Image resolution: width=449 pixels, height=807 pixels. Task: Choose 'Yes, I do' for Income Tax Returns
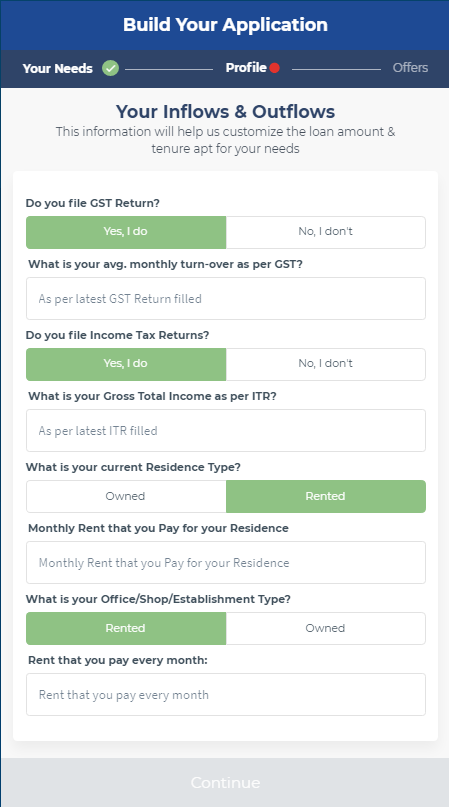126,364
